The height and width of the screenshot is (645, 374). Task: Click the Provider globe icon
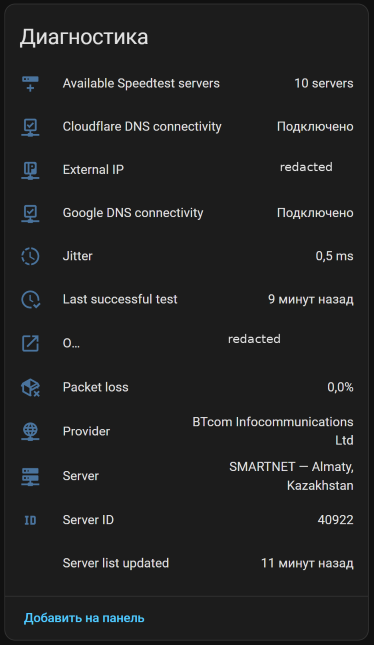(30, 432)
